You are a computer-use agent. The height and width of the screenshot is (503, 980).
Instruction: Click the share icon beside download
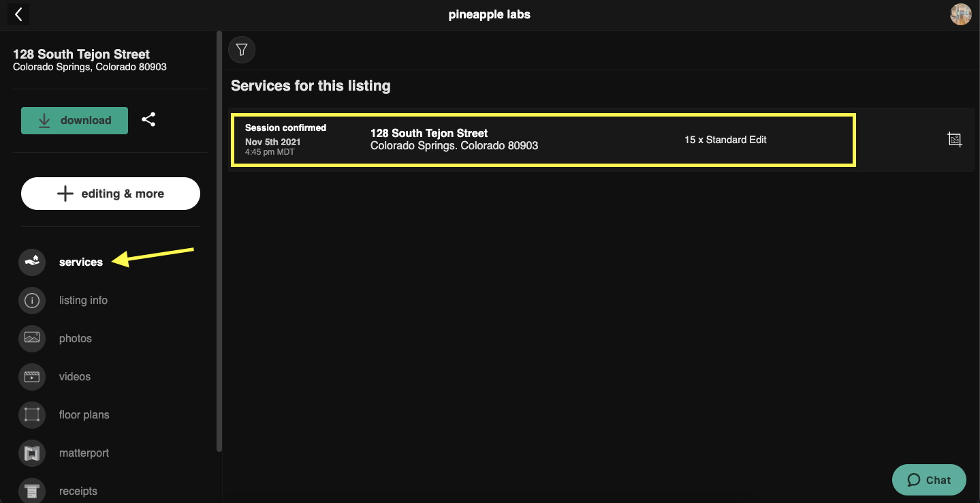click(x=148, y=120)
